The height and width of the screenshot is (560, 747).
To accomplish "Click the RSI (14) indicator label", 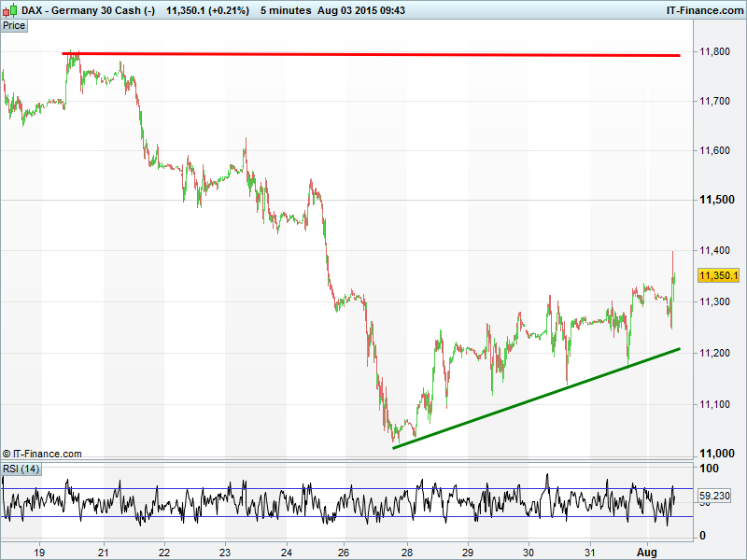I will pyautogui.click(x=21, y=469).
